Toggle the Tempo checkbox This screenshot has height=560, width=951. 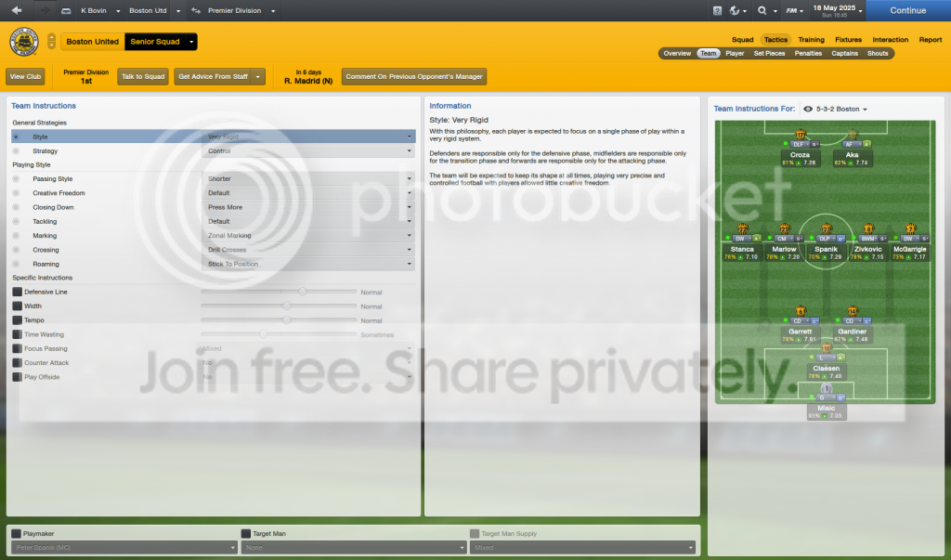point(17,320)
